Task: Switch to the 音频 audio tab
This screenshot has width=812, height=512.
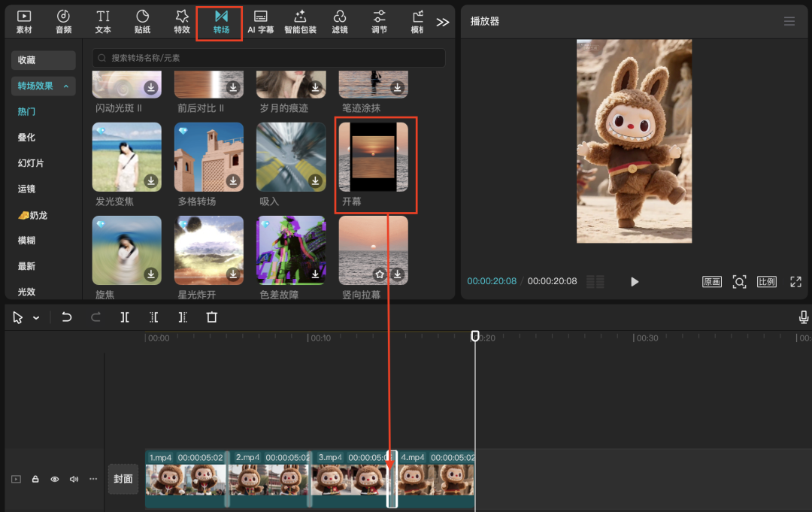Action: 64,22
